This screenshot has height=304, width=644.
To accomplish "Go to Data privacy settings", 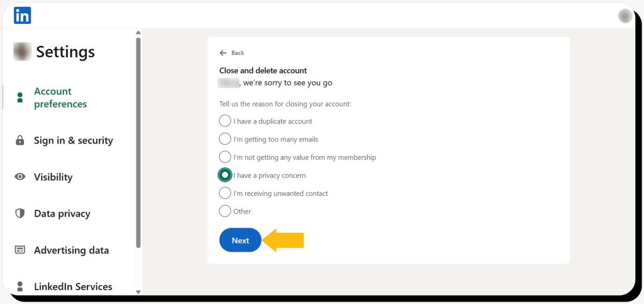I will pos(62,213).
